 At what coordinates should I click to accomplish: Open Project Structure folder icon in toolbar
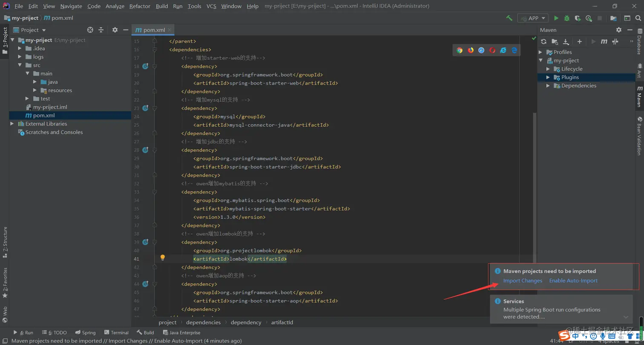pyautogui.click(x=613, y=18)
